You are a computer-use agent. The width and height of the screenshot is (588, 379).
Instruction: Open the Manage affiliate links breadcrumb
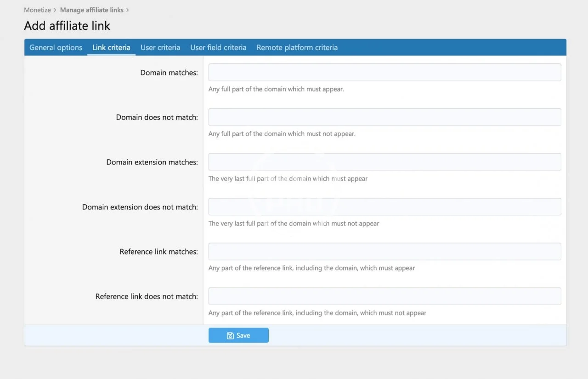[x=91, y=10]
